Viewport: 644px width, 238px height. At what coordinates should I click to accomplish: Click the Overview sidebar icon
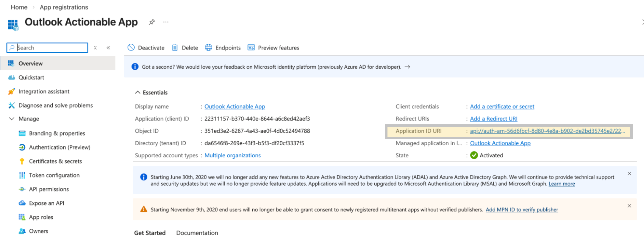pos(11,63)
